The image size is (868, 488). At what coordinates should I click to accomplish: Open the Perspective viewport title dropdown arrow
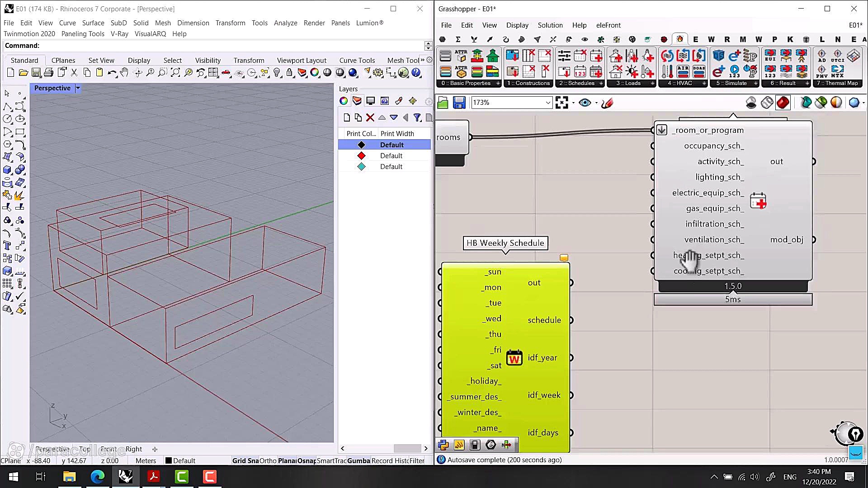pos(78,88)
